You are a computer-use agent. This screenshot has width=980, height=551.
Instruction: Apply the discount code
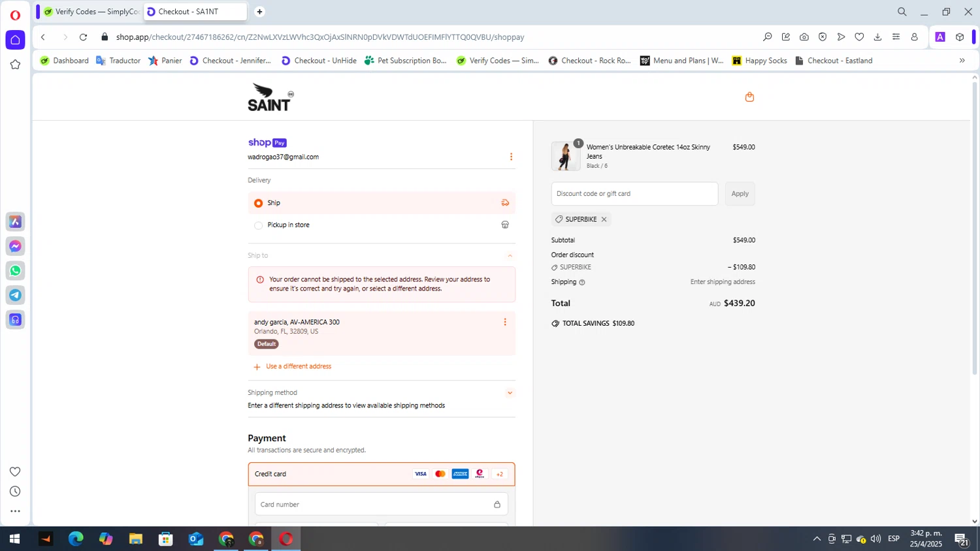[x=740, y=194]
